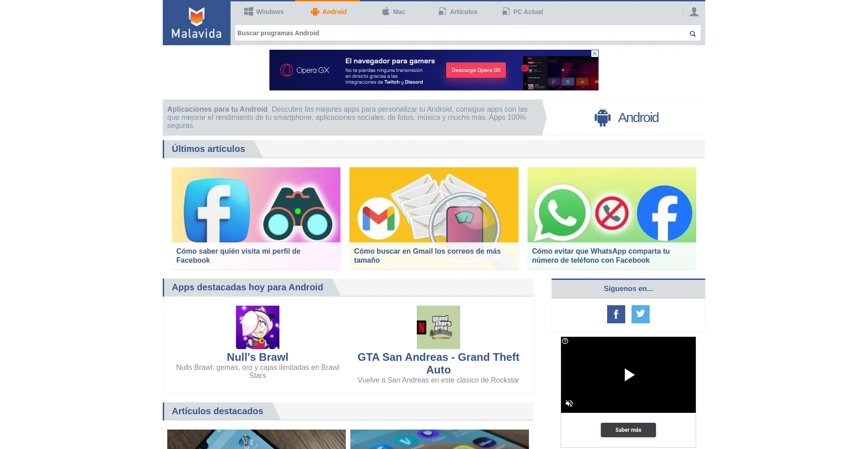This screenshot has height=449, width=868.
Task: Click the user account icon
Action: click(694, 12)
